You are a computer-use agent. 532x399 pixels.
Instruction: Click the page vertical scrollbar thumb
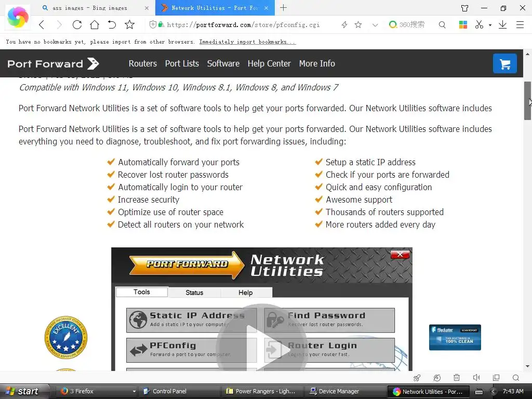[528, 101]
